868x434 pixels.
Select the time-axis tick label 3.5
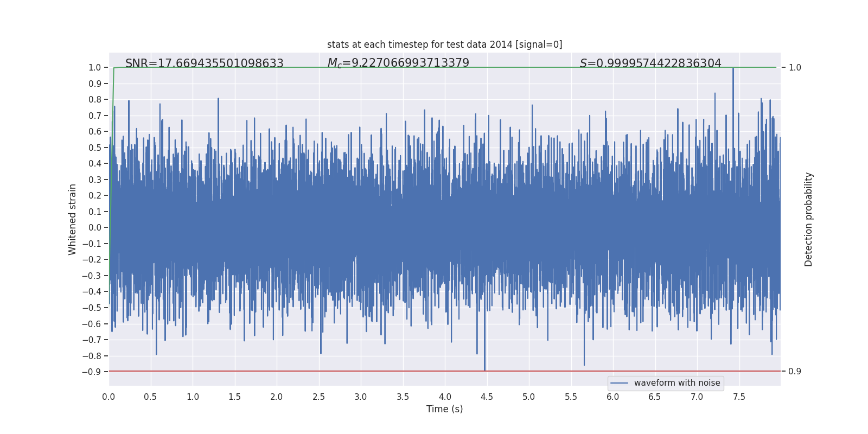pos(403,397)
